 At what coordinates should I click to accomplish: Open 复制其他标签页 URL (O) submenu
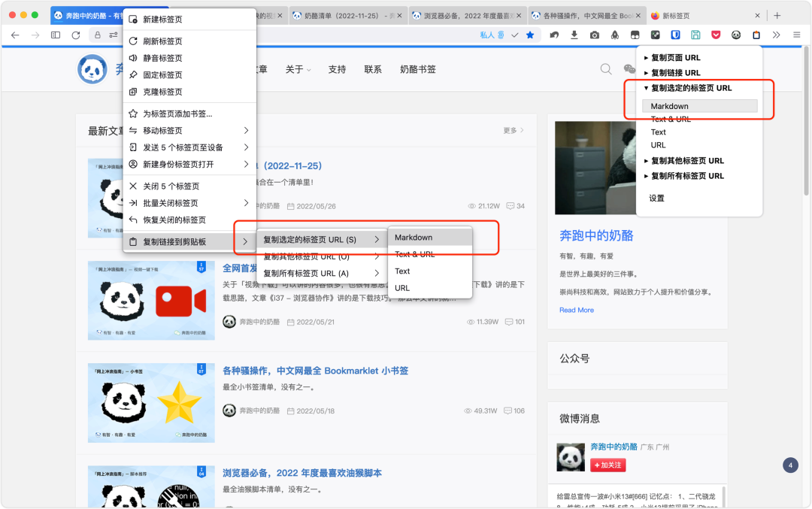pos(322,256)
